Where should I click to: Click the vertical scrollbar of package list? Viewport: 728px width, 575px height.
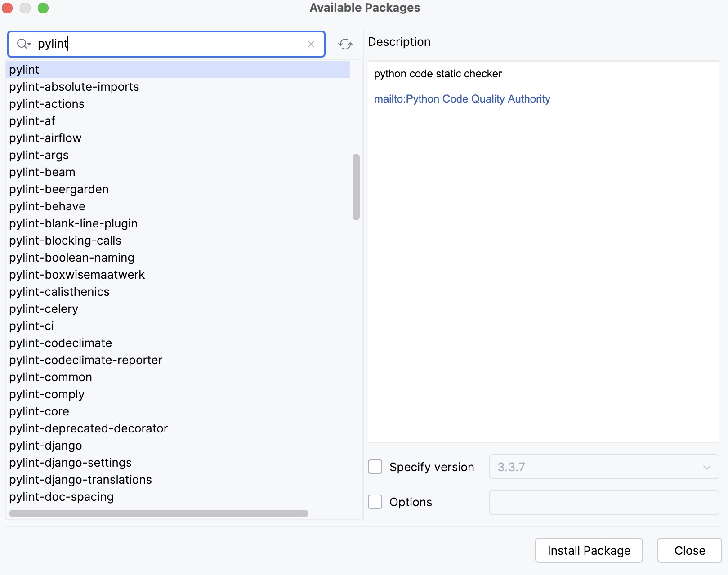pos(356,187)
